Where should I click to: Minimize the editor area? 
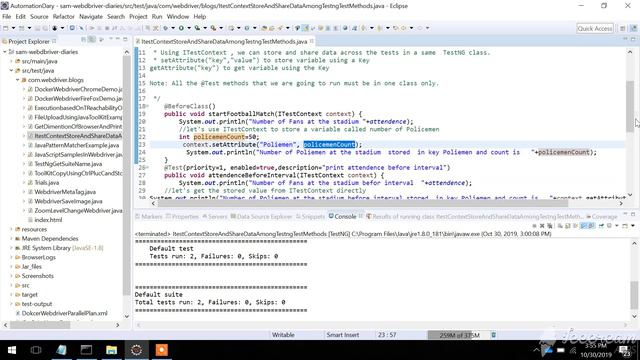coord(625,39)
